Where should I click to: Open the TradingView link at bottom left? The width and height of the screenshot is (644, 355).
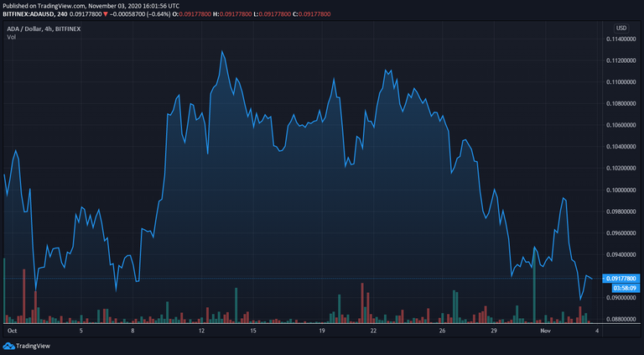pyautogui.click(x=26, y=346)
